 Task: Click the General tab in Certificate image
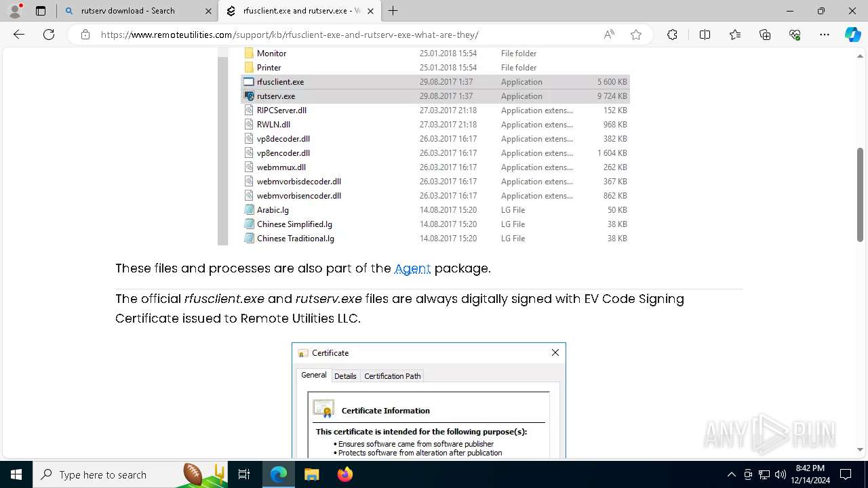point(314,375)
